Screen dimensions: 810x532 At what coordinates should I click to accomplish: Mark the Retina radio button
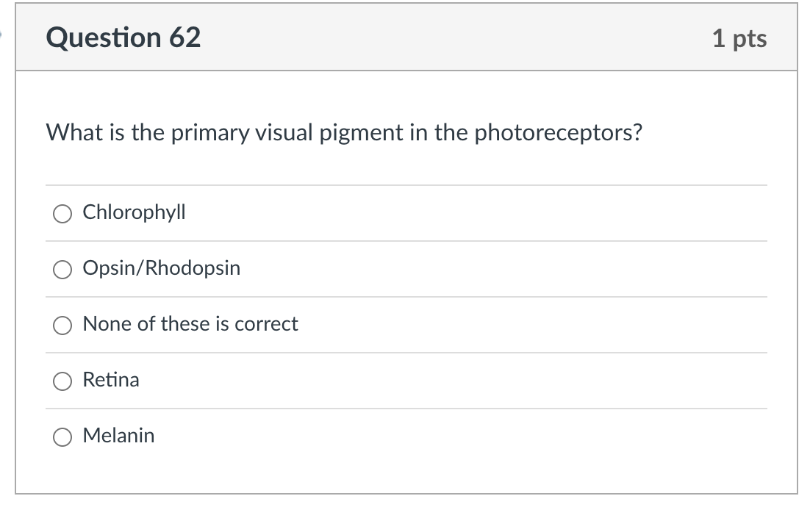(62, 381)
